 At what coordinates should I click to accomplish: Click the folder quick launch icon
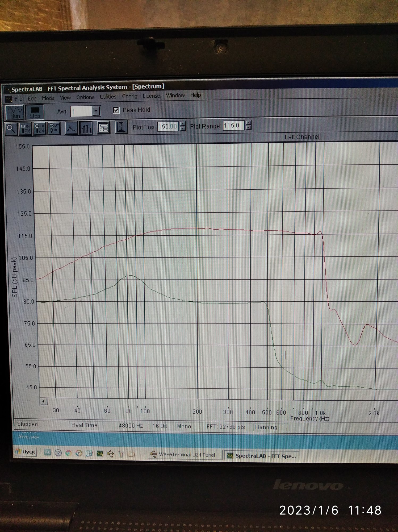click(x=131, y=454)
